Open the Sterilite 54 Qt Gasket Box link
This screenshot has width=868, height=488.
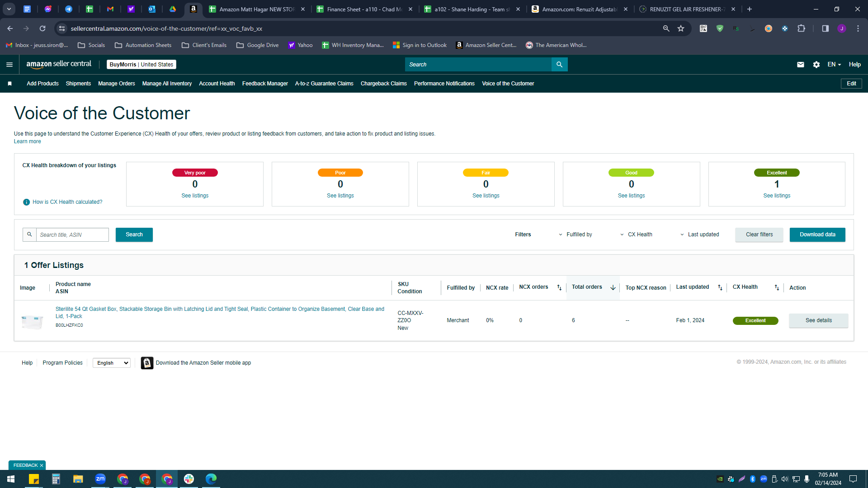coord(220,313)
